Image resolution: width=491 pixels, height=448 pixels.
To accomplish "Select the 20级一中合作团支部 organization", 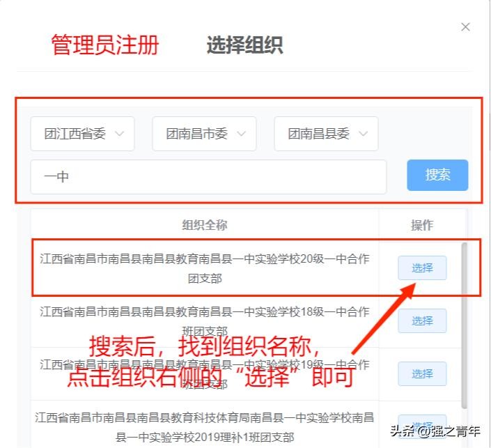I will point(422,268).
